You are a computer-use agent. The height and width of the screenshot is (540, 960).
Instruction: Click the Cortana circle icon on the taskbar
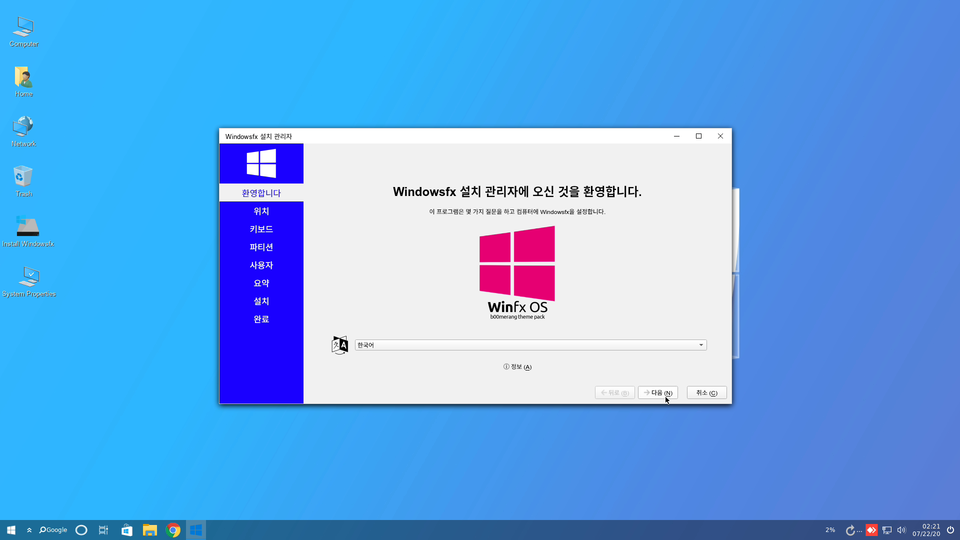tap(81, 530)
